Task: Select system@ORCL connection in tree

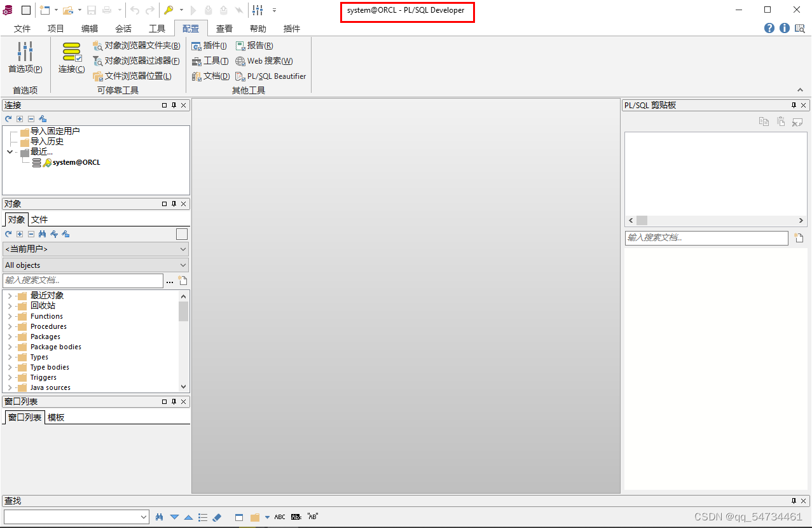Action: (76, 162)
